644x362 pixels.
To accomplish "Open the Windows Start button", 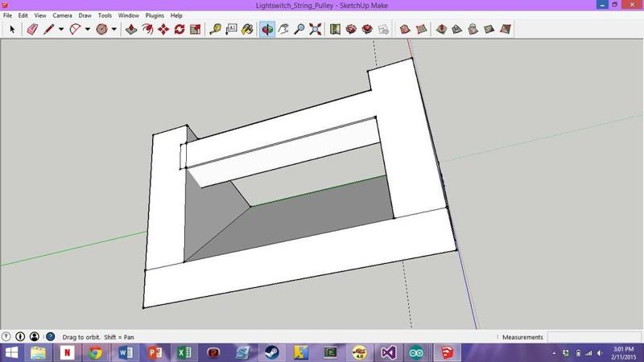I will pos(11,352).
